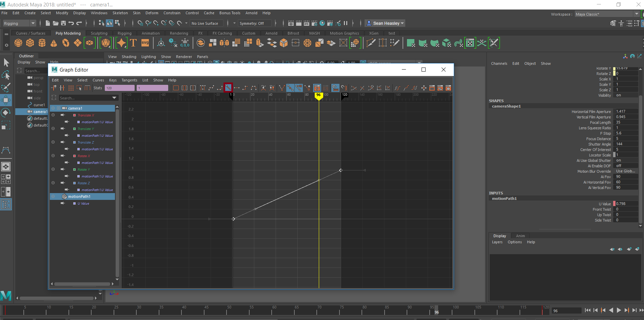Collapse the Translate X channel in Graph Editor
Image resolution: width=644 pixels, height=320 pixels.
[53, 115]
